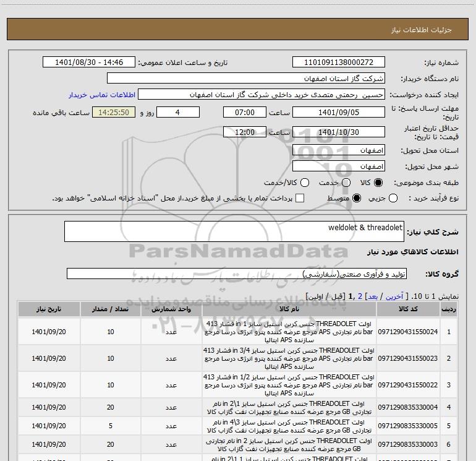This screenshot has width=476, height=461.
Task: Click the price validity date 1401/10/30
Action: [x=339, y=132]
